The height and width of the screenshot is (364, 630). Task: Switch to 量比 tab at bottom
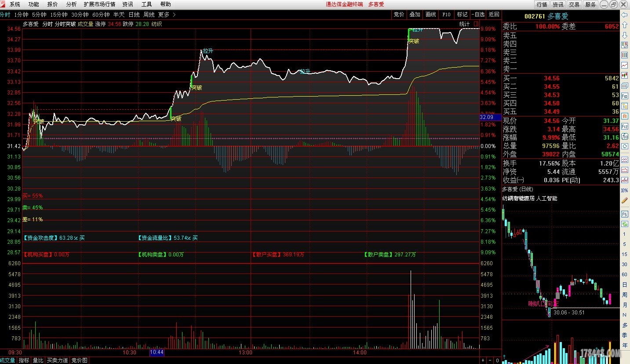38,360
